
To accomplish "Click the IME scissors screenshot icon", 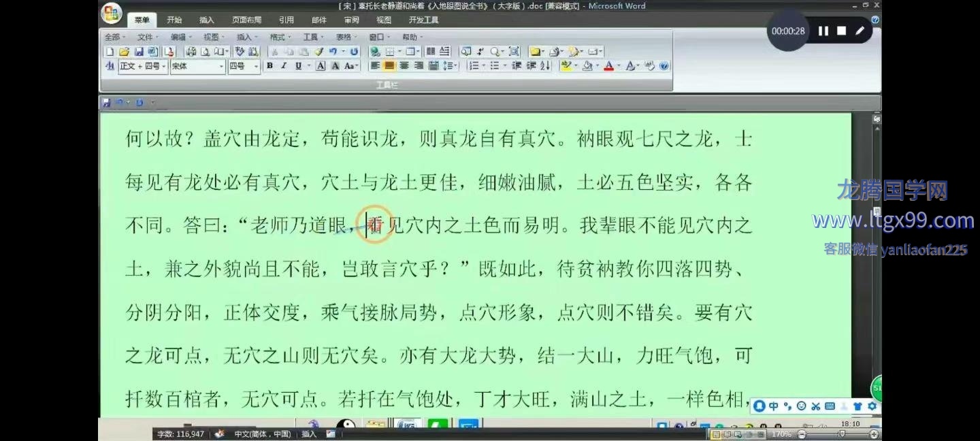I will (815, 406).
